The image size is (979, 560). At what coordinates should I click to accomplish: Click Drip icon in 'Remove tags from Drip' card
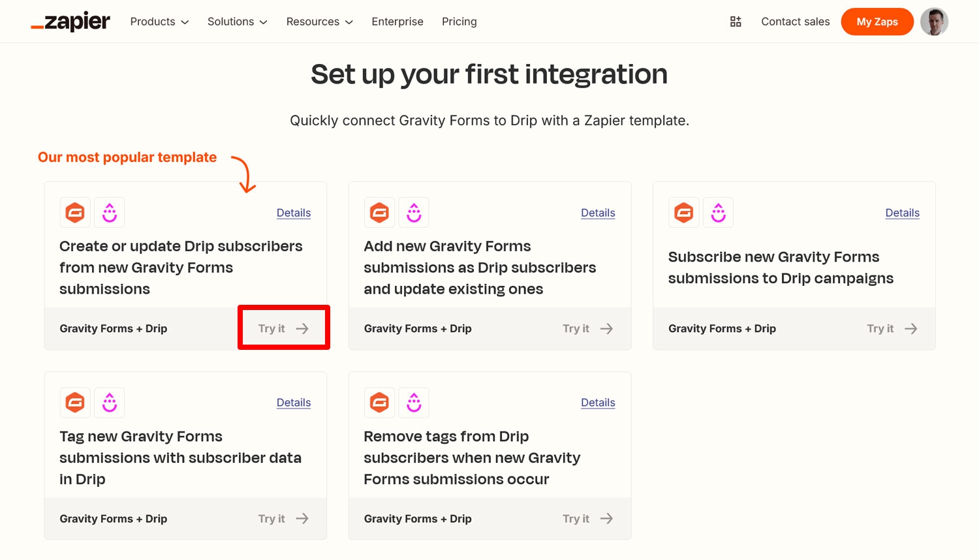pyautogui.click(x=414, y=403)
